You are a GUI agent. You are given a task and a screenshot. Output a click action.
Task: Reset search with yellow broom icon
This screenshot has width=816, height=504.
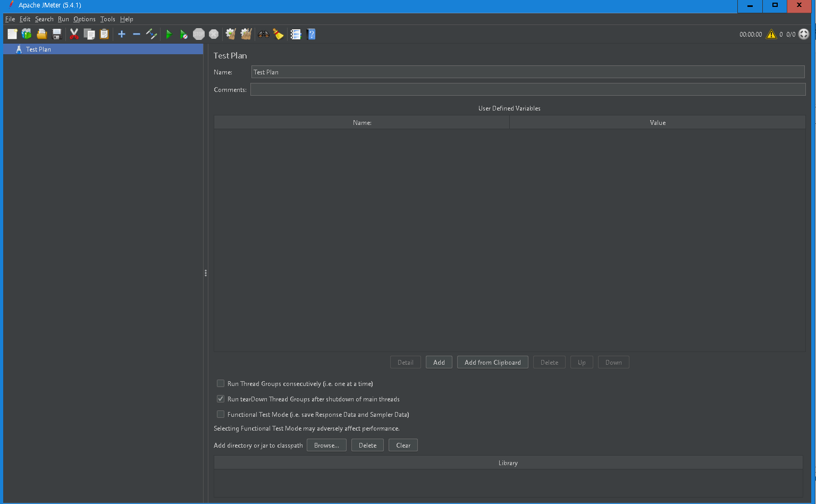278,34
